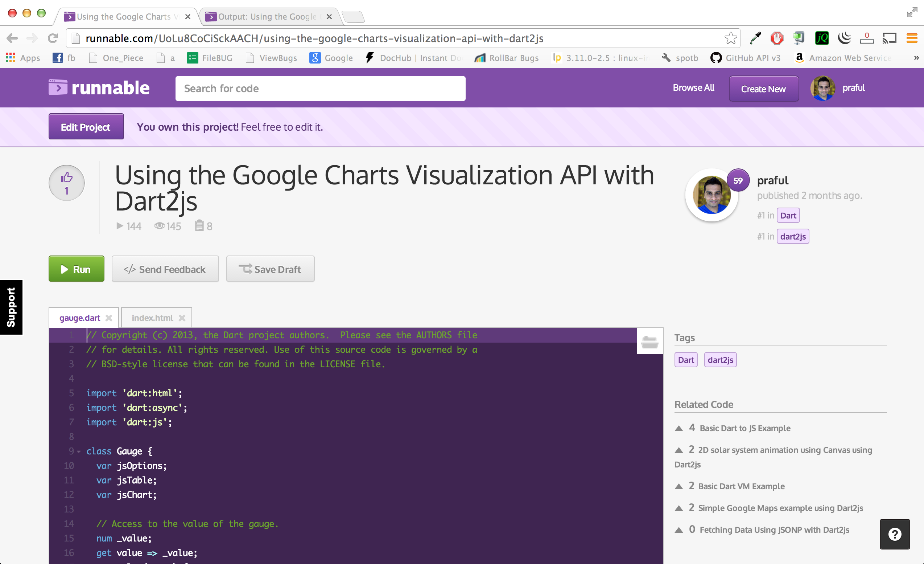Upvote Basic Dart to JS Example

[678, 429]
